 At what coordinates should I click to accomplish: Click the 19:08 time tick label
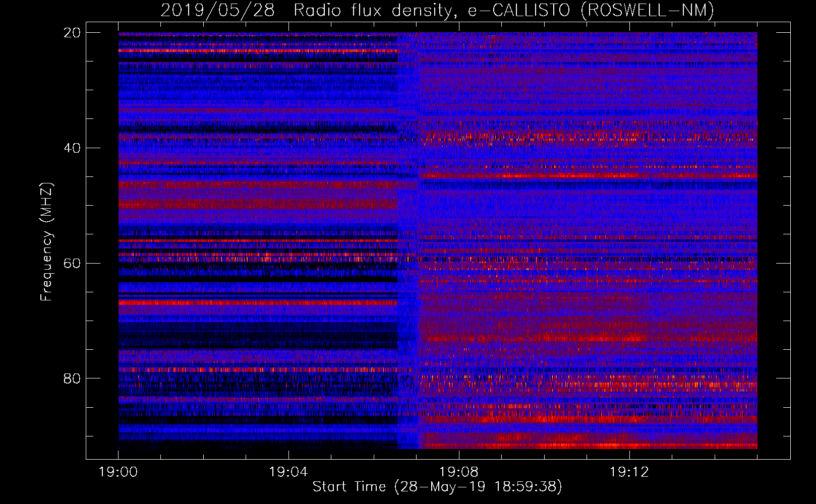[459, 472]
